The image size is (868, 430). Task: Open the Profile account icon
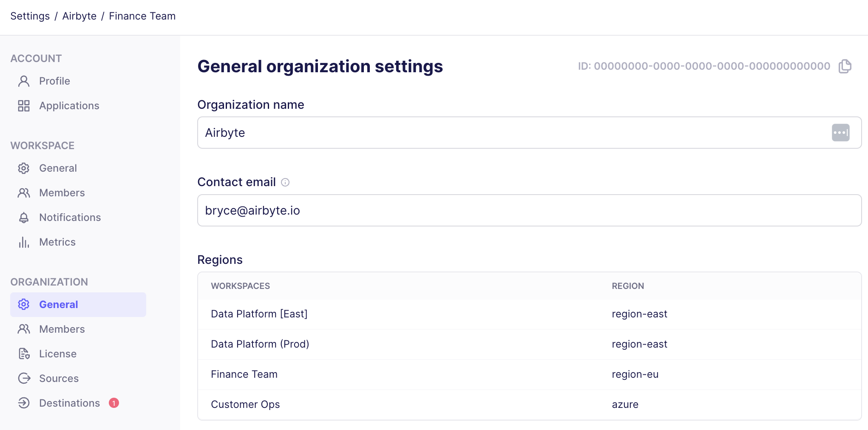pos(24,81)
